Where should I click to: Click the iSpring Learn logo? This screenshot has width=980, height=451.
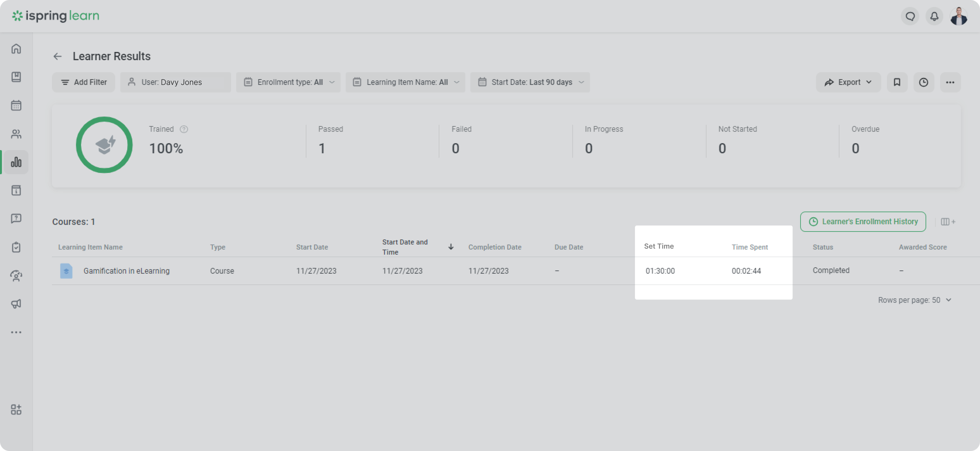pos(56,16)
